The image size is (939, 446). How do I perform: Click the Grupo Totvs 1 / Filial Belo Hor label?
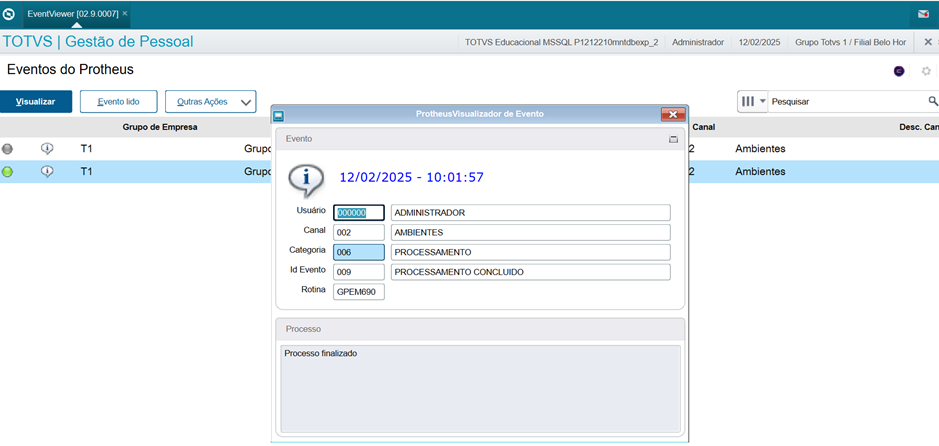(x=850, y=42)
